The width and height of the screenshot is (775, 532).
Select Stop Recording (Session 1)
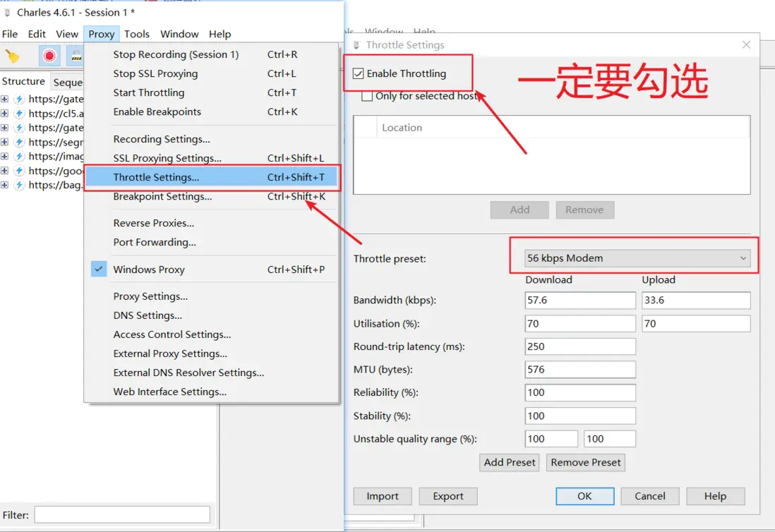click(212, 55)
